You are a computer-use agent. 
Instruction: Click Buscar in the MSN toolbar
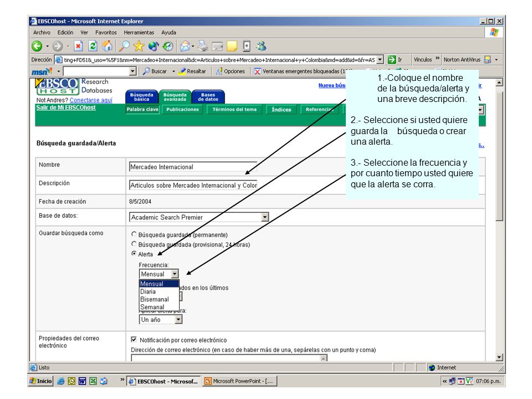click(155, 71)
